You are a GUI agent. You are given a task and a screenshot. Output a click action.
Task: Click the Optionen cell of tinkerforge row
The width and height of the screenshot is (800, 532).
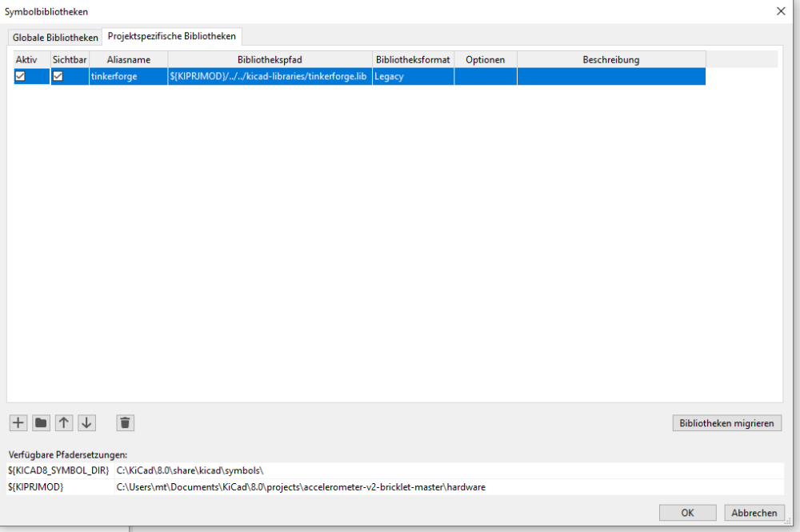point(485,76)
